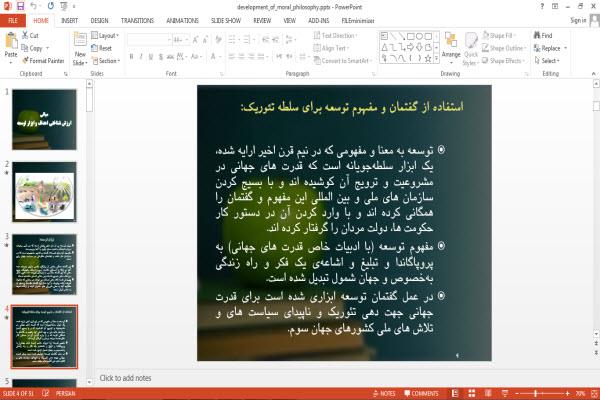Click the zoom in plus button
This screenshot has width=600, height=400.
[x=567, y=393]
